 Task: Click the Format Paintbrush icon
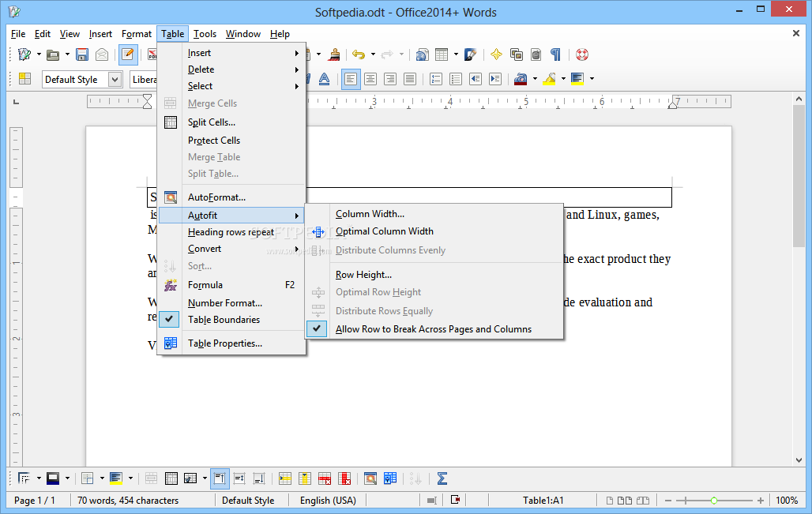pos(335,54)
